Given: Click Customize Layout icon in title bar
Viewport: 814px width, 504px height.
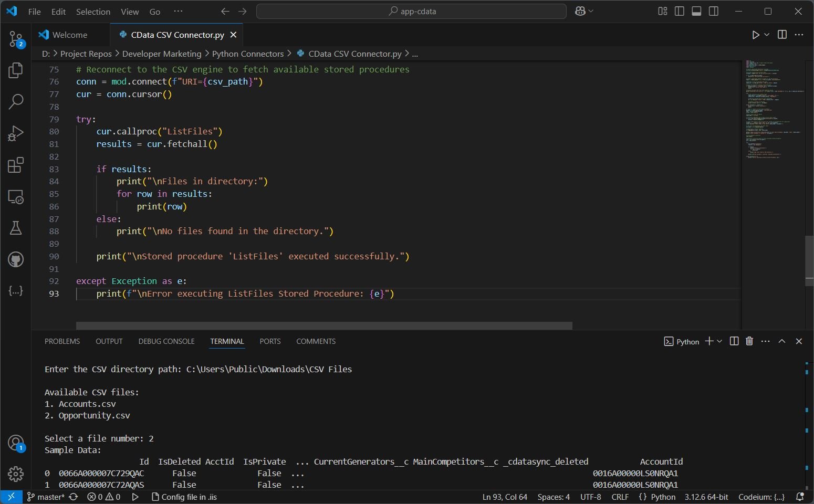Looking at the screenshot, I should click(663, 11).
